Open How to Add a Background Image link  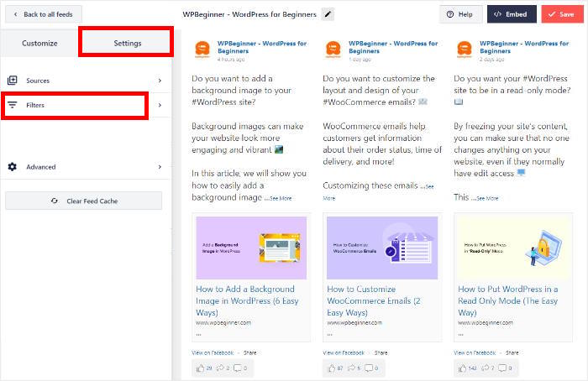pyautogui.click(x=247, y=300)
